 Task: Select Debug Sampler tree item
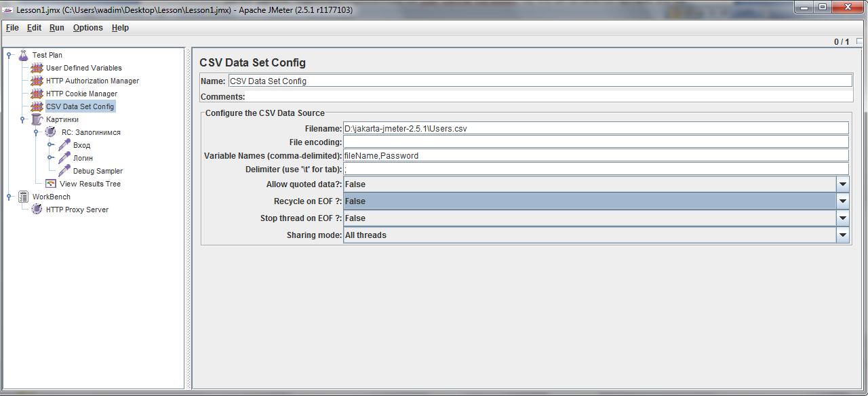(98, 171)
